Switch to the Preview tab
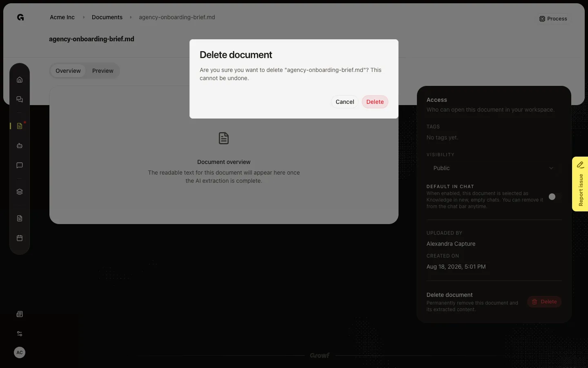This screenshot has width=588, height=368. point(103,71)
